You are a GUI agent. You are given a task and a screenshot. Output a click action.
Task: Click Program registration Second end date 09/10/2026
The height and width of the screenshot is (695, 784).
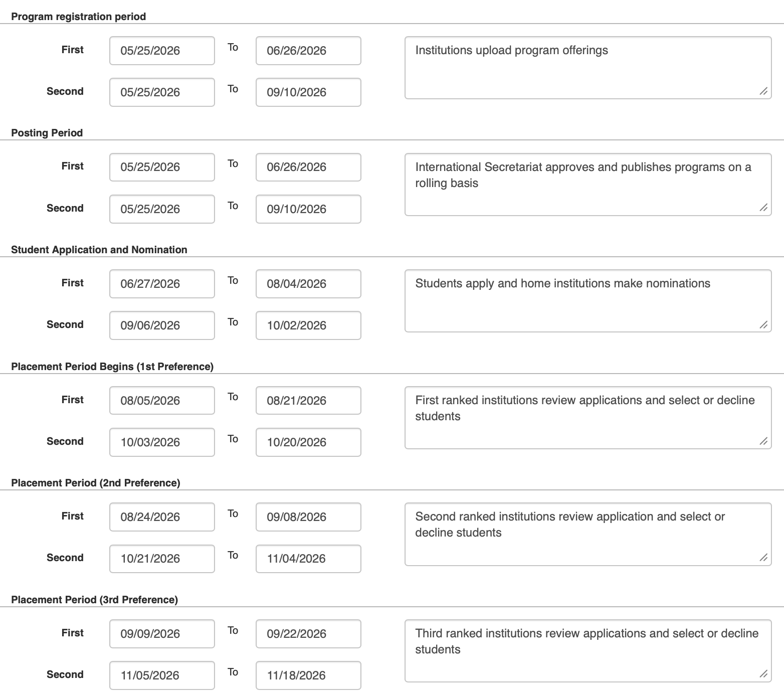pos(308,92)
